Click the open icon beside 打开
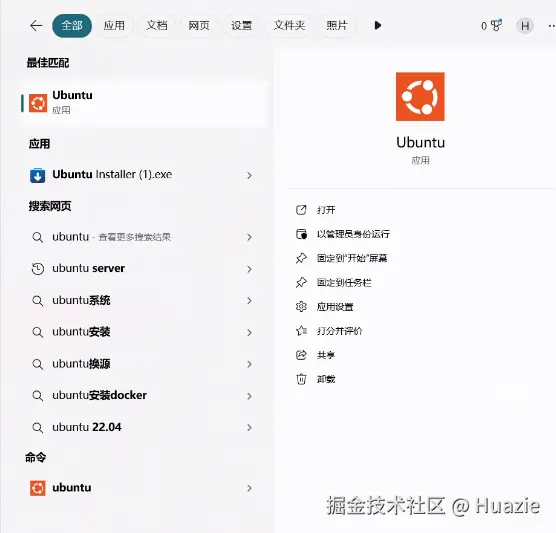Viewport: 556px width, 533px height. tap(301, 210)
